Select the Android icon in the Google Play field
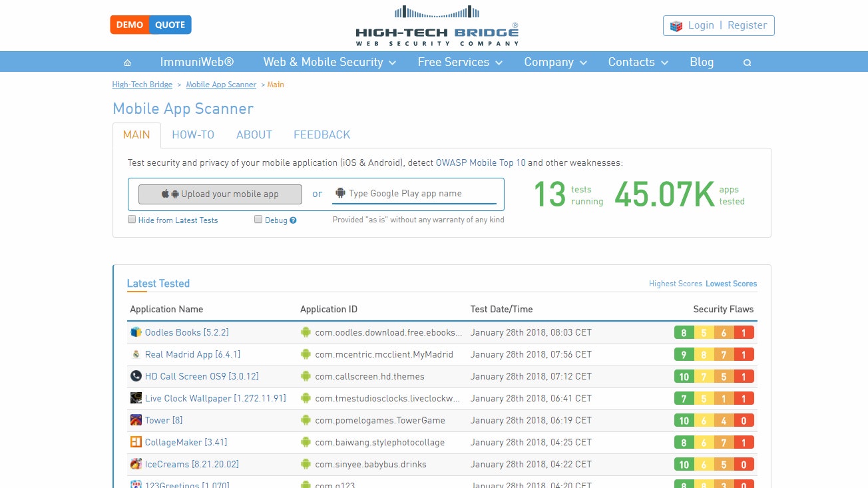 [x=341, y=193]
